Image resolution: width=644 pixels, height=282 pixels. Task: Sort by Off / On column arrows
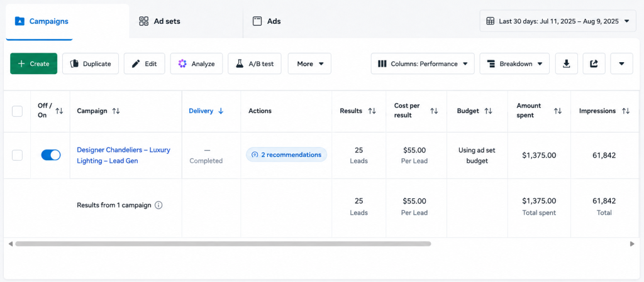point(60,111)
